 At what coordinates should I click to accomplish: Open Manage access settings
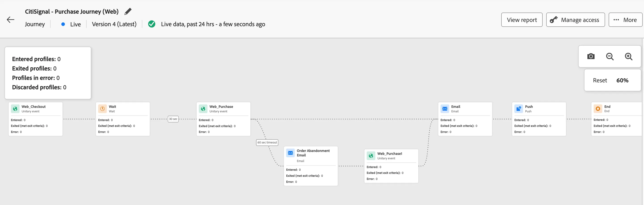(576, 20)
